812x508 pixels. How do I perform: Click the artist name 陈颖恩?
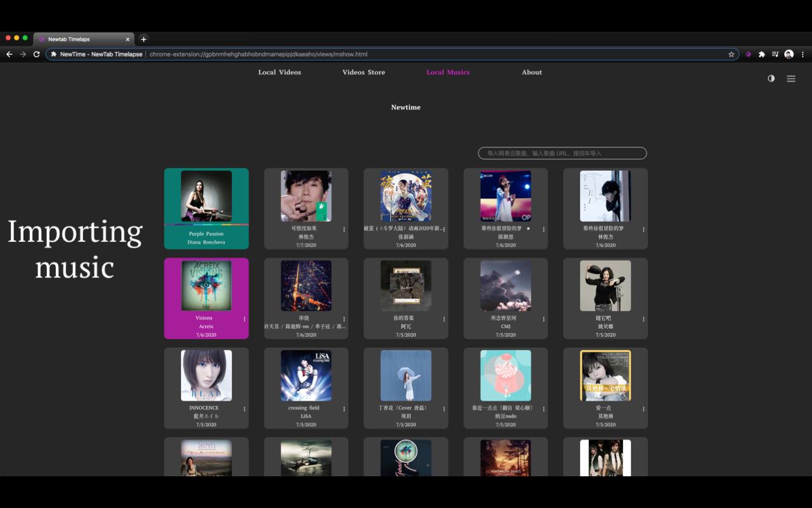506,237
